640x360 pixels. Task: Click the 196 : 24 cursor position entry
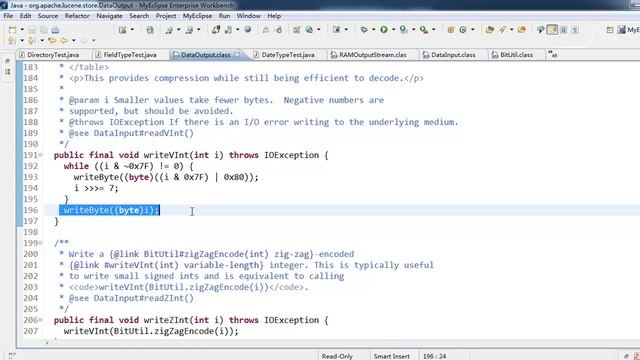[x=434, y=356]
